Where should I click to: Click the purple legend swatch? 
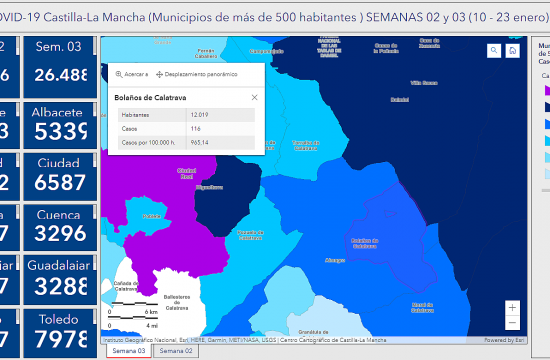click(547, 90)
